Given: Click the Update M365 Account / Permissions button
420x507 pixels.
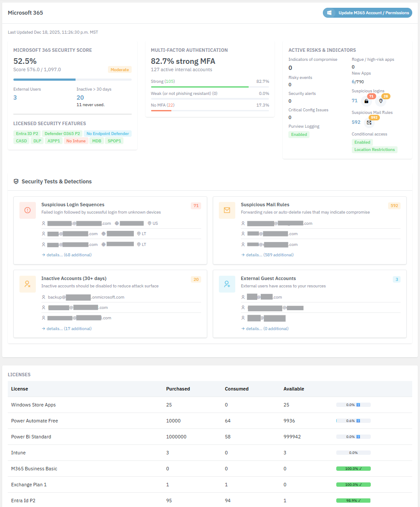Looking at the screenshot, I should coord(367,13).
